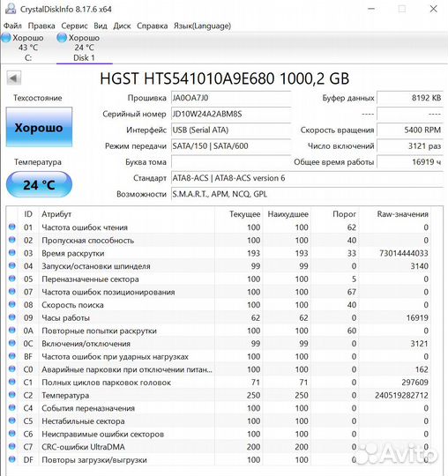Click the Возможности field S.M.A.R.T., APM, NCQ, GPL
This screenshot has height=476, width=448.
308,194
